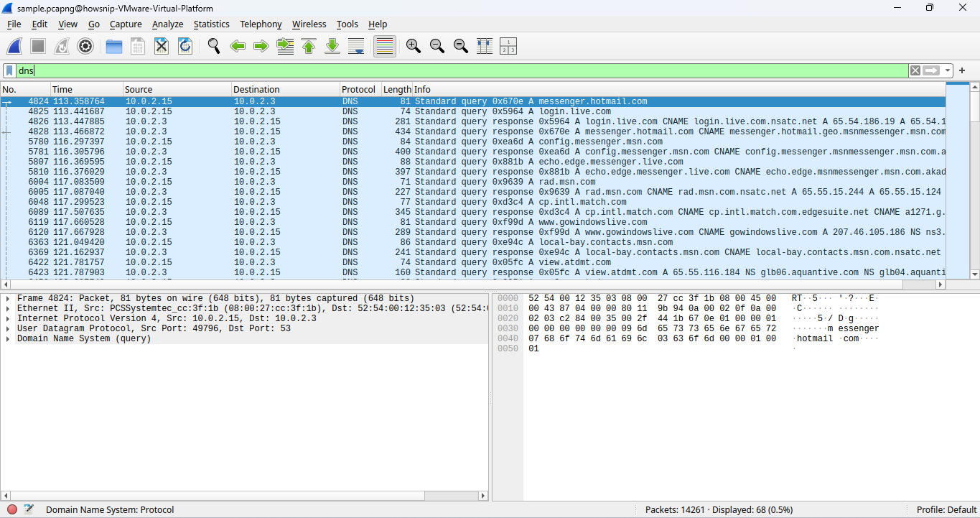Open a capture file via folder icon

pos(114,46)
